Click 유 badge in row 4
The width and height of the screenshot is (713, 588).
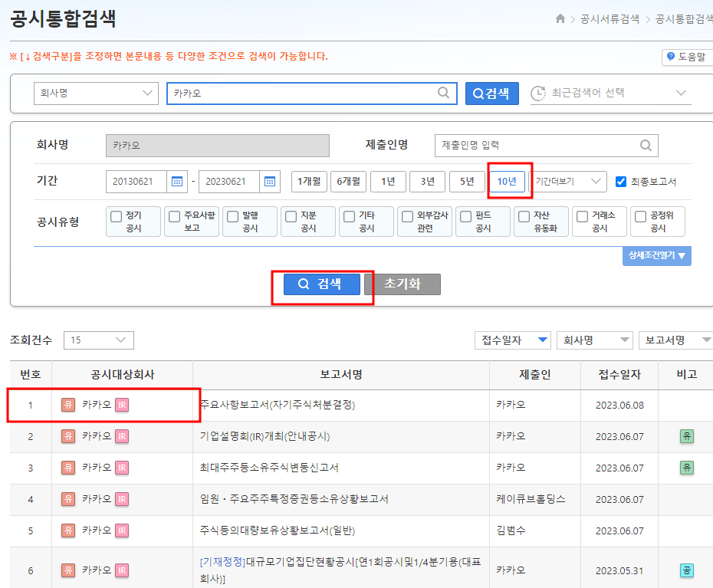68,499
